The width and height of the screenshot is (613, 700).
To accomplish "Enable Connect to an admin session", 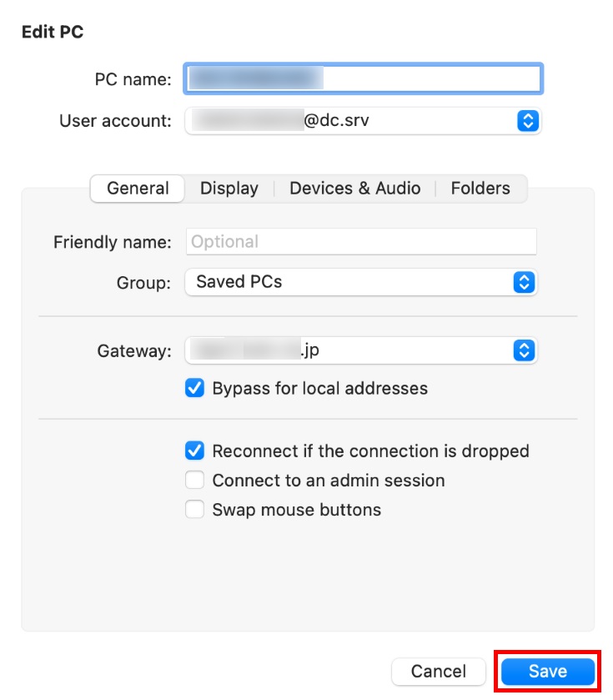I will click(x=194, y=481).
